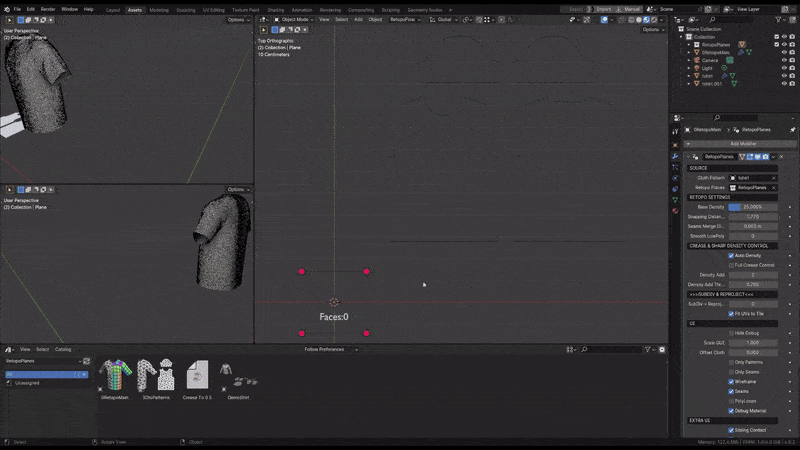800x450 pixels.
Task: Enable the Hide Debug checkbox
Action: point(731,333)
